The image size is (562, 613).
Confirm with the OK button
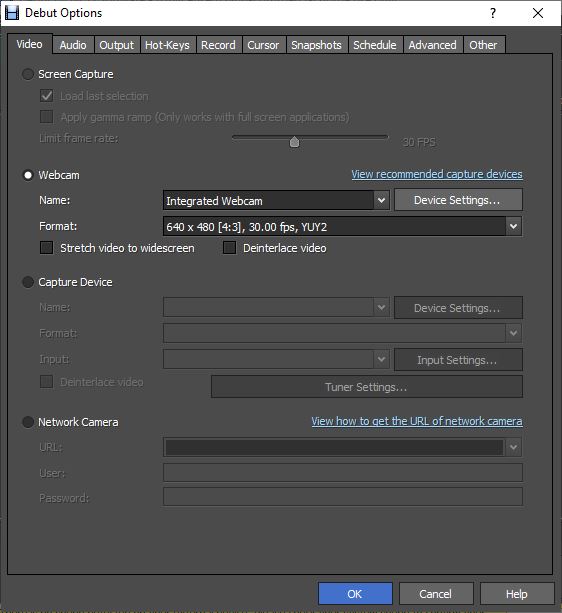355,594
